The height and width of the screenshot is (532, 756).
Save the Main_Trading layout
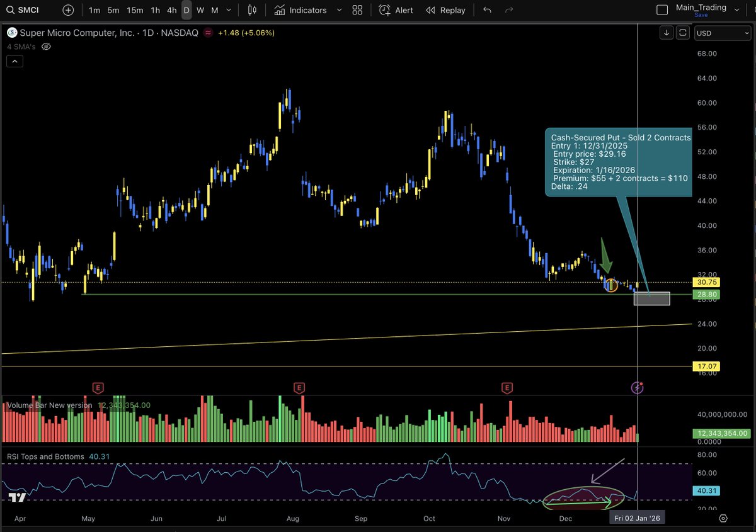(x=701, y=14)
